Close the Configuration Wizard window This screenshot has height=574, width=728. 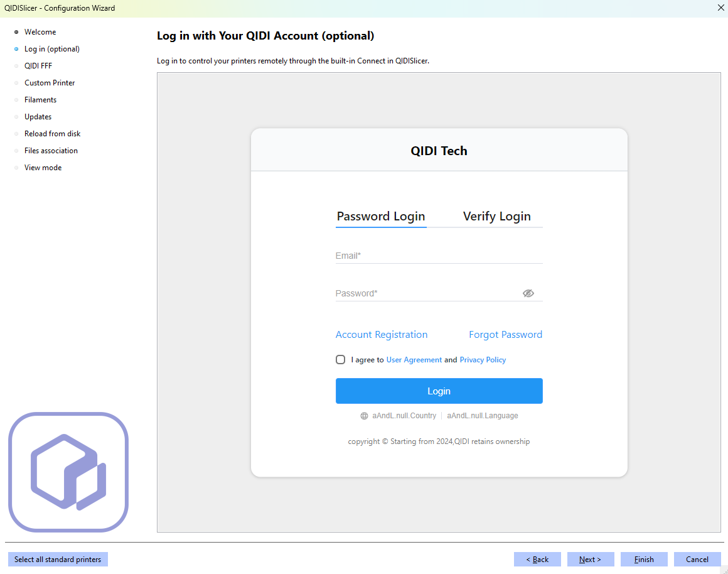720,8
